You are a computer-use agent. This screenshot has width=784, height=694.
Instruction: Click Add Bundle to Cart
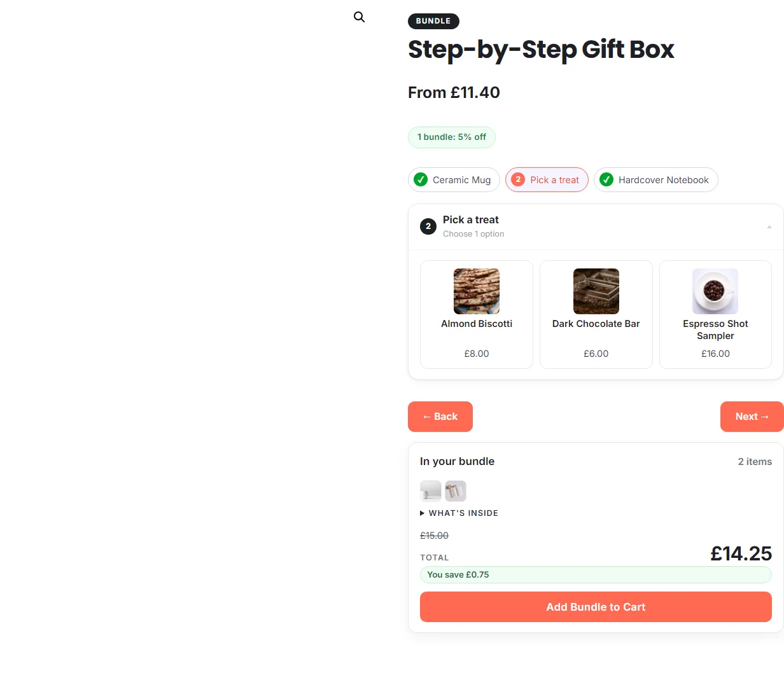[x=596, y=607]
